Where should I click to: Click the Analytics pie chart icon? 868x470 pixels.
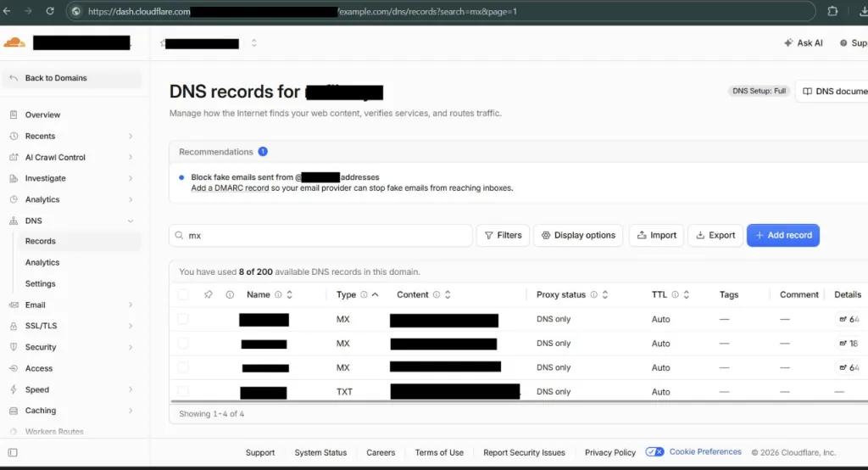(14, 199)
